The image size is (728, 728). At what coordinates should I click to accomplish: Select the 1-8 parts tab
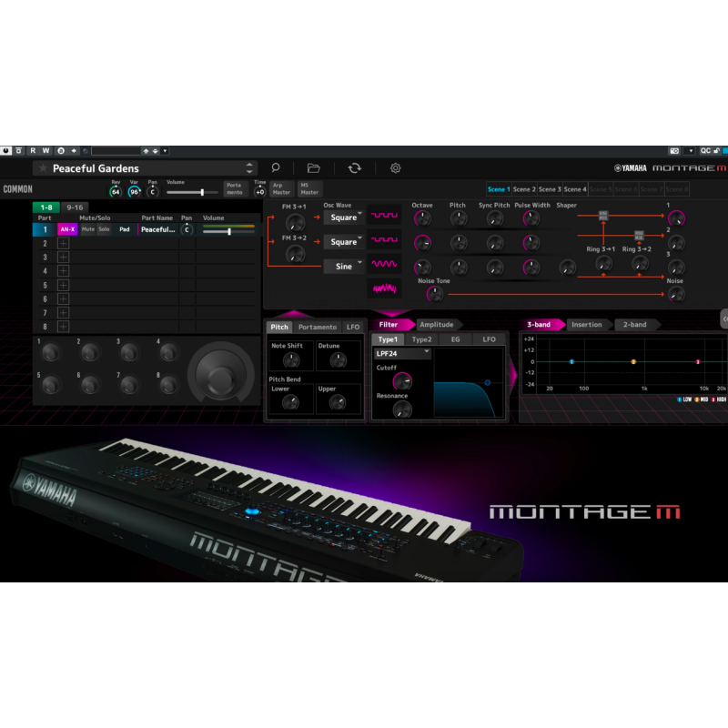46,207
